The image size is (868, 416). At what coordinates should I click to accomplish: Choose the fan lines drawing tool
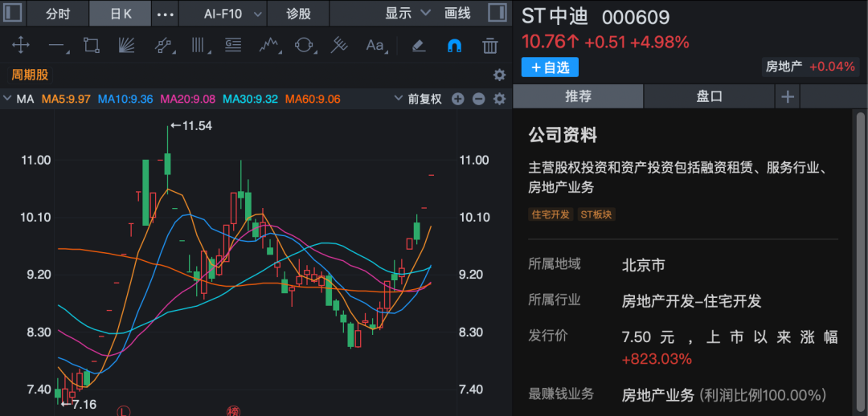(x=126, y=45)
